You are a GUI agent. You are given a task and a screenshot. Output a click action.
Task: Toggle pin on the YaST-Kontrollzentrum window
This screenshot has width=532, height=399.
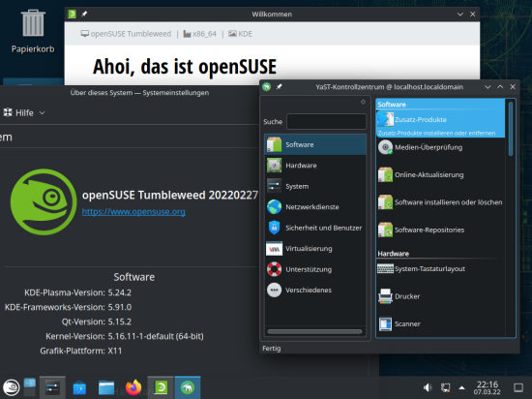279,87
